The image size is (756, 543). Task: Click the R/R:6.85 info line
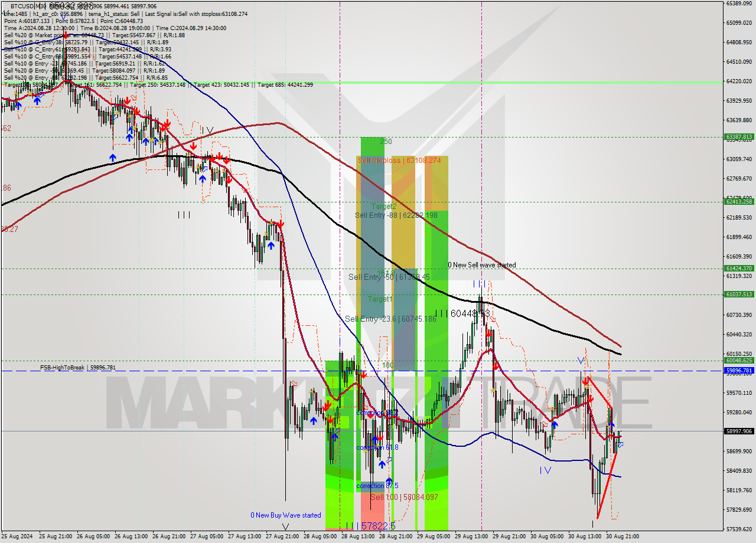point(86,77)
